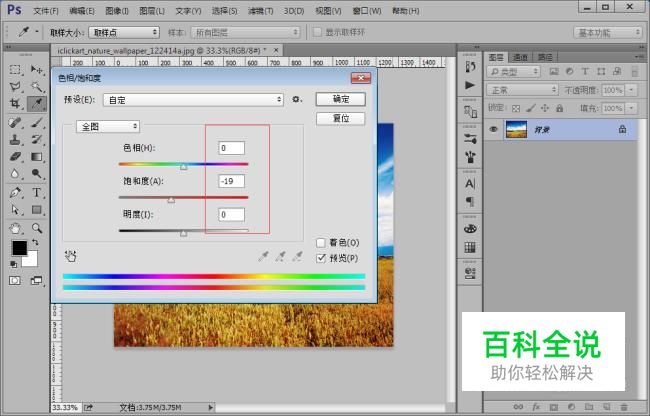Viewport: 650px width, 416px height.
Task: Click the 饱和度 saturation slider handle
Action: [171, 200]
